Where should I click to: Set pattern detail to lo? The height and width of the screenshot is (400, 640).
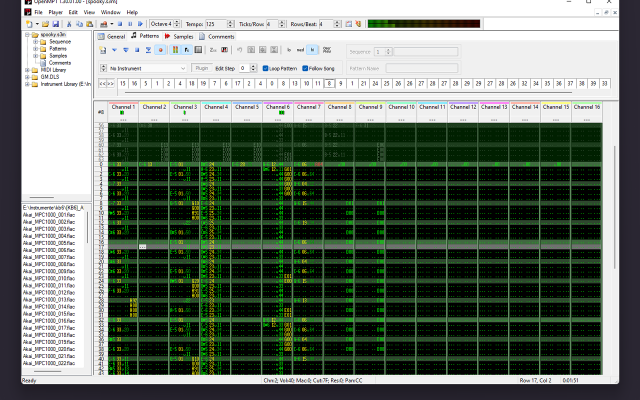(289, 50)
